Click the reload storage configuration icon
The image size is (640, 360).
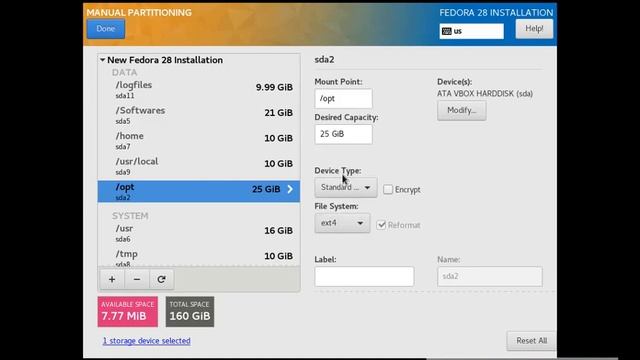[x=161, y=279]
